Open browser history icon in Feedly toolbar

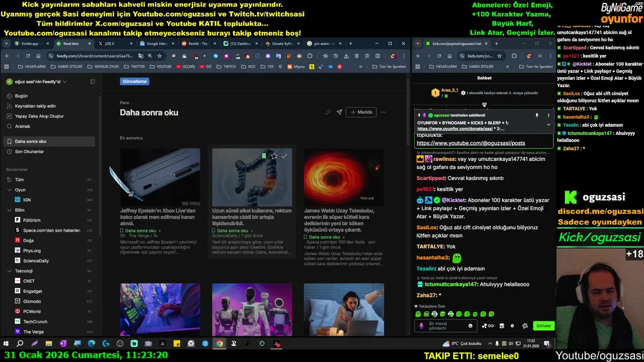point(336,56)
